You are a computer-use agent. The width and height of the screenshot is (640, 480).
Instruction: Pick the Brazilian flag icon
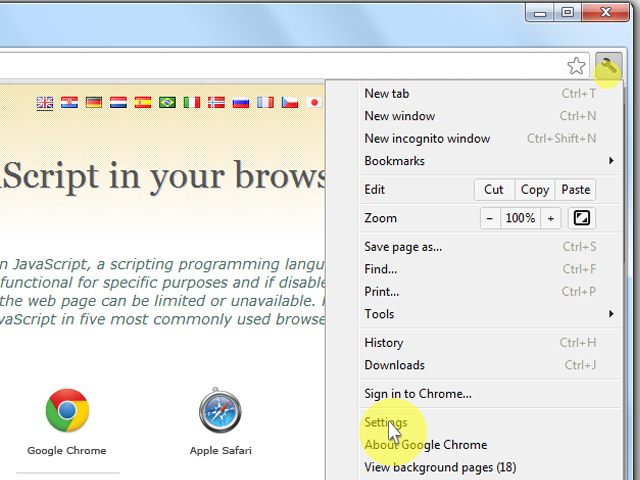click(x=167, y=102)
